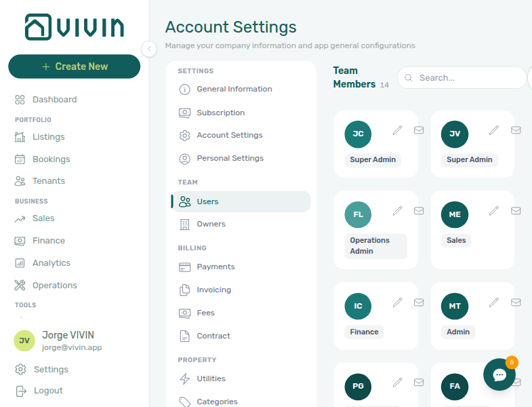Collapse the sidebar with the chevron button

[x=149, y=49]
